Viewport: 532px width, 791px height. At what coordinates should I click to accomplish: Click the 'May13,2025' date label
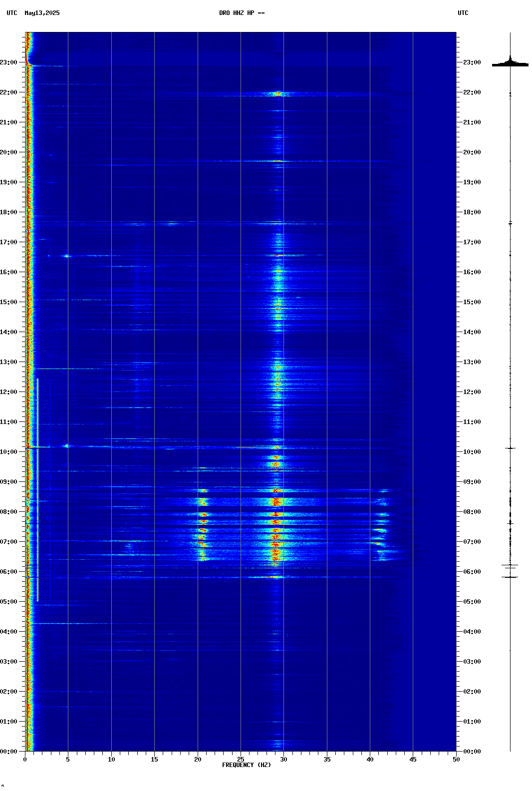(x=42, y=13)
